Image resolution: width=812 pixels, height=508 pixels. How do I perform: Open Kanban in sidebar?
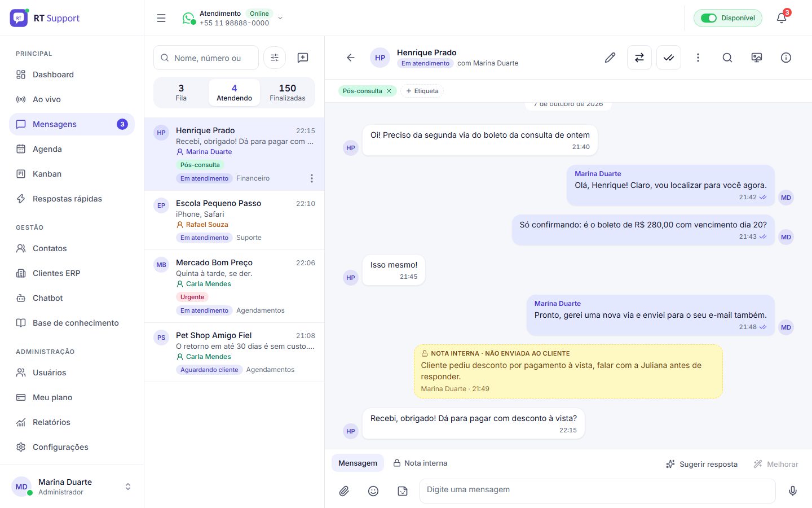[72, 174]
